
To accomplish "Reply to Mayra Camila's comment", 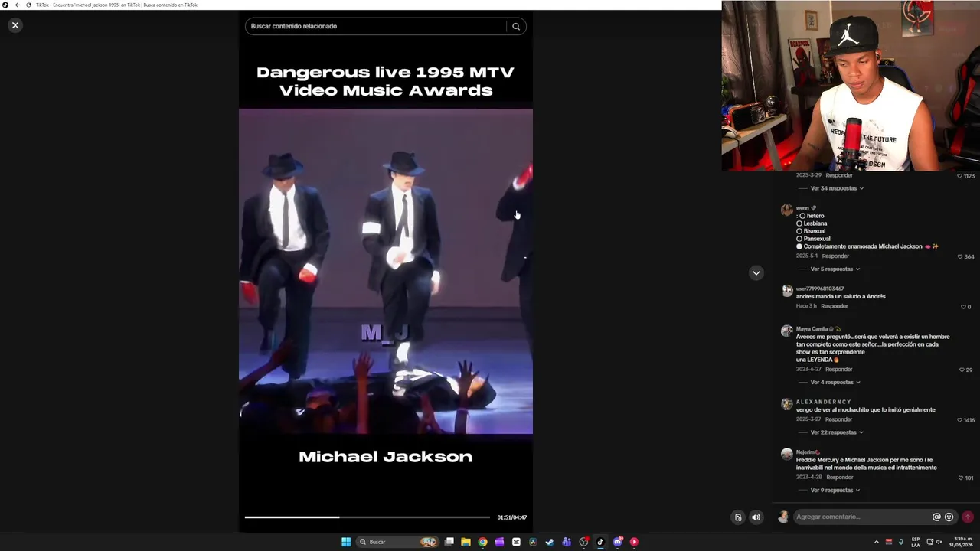I will (x=839, y=370).
